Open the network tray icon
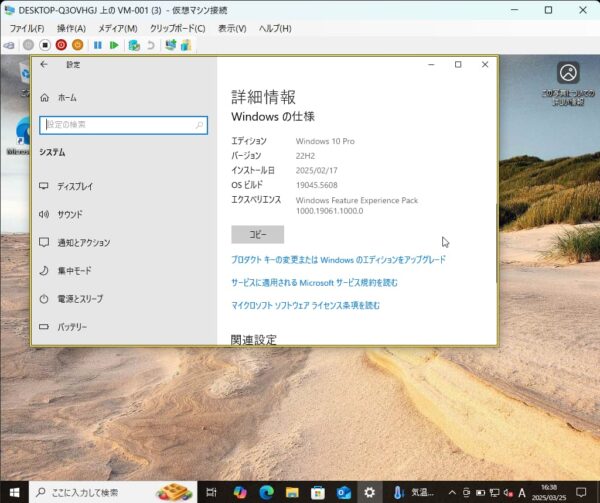The width and height of the screenshot is (600, 503). (x=494, y=493)
